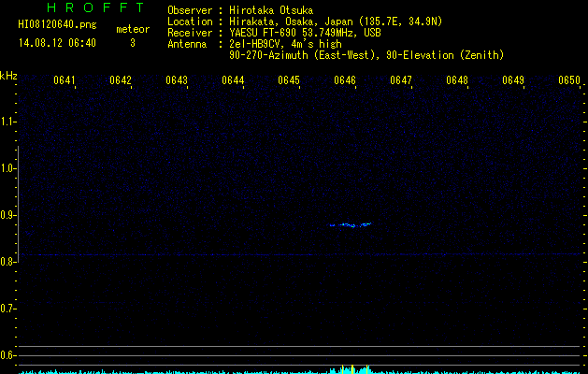
Task: Click the 0648 time marker
Action: click(457, 80)
